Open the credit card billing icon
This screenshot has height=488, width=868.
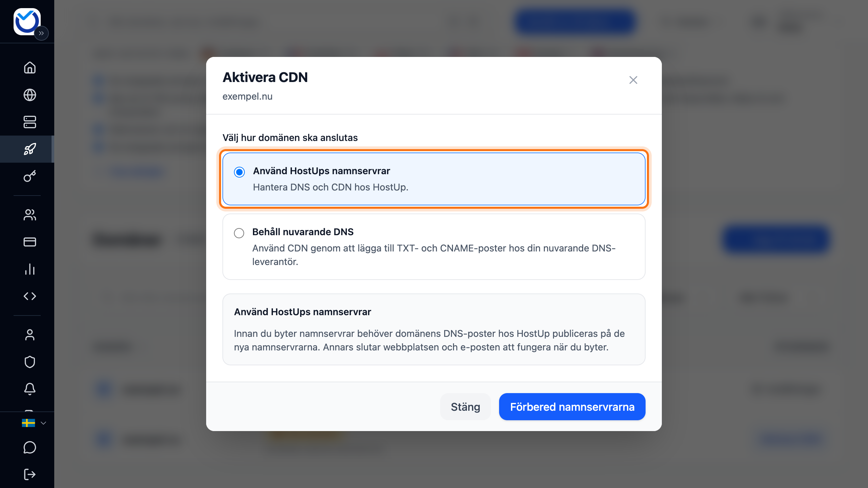click(x=30, y=242)
